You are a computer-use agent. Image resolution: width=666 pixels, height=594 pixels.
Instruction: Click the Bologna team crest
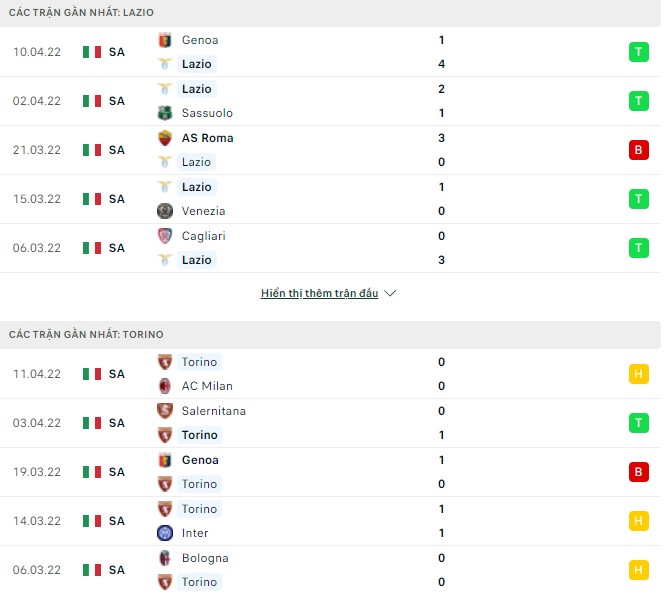click(x=165, y=558)
